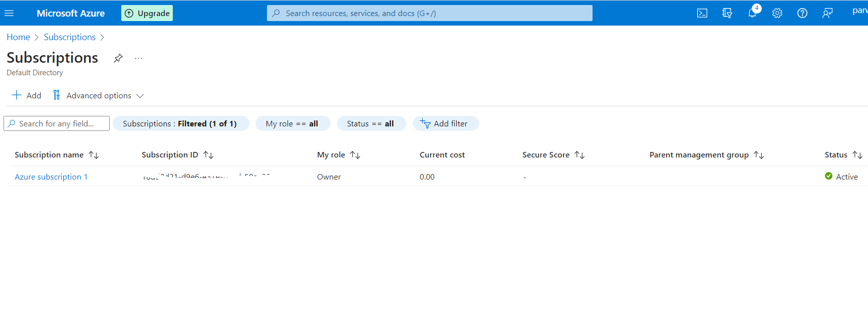Click the Upgrade button
This screenshot has height=315, width=868.
pyautogui.click(x=147, y=13)
